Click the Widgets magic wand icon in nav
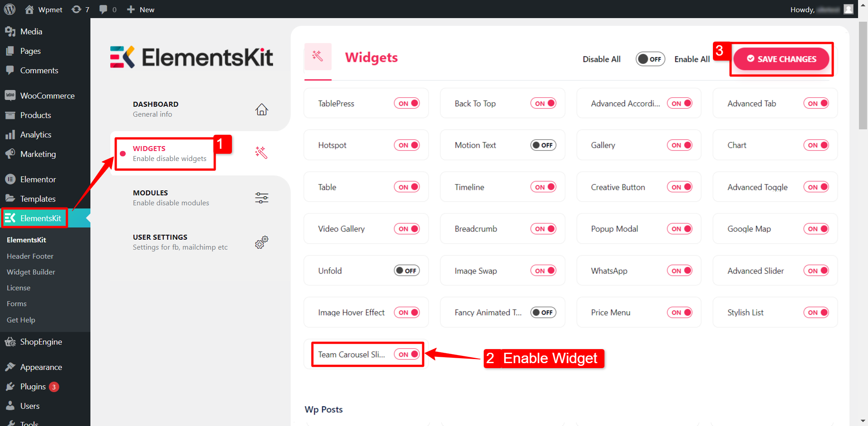 click(x=261, y=152)
